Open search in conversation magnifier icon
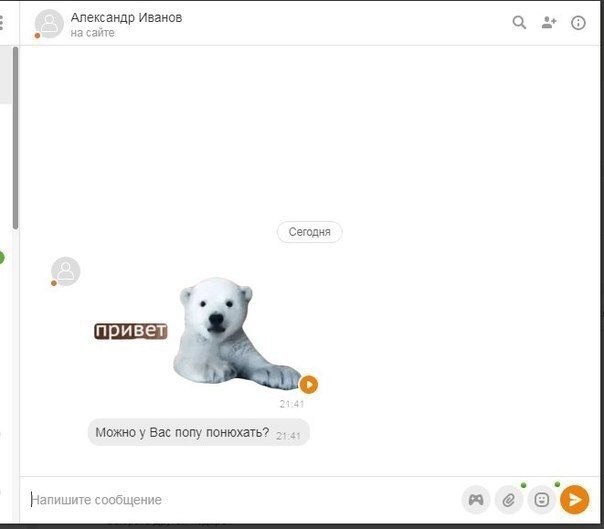The image size is (604, 529). pyautogui.click(x=519, y=23)
